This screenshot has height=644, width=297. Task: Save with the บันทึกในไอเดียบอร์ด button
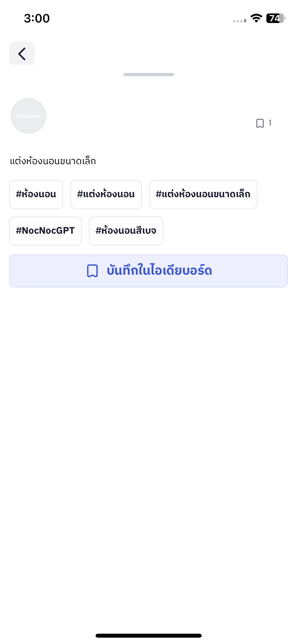pos(149,271)
